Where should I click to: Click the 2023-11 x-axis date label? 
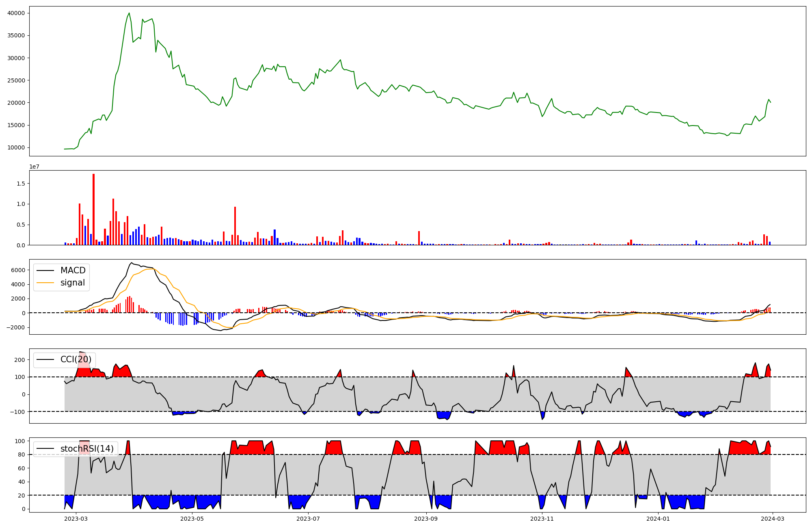(x=542, y=519)
